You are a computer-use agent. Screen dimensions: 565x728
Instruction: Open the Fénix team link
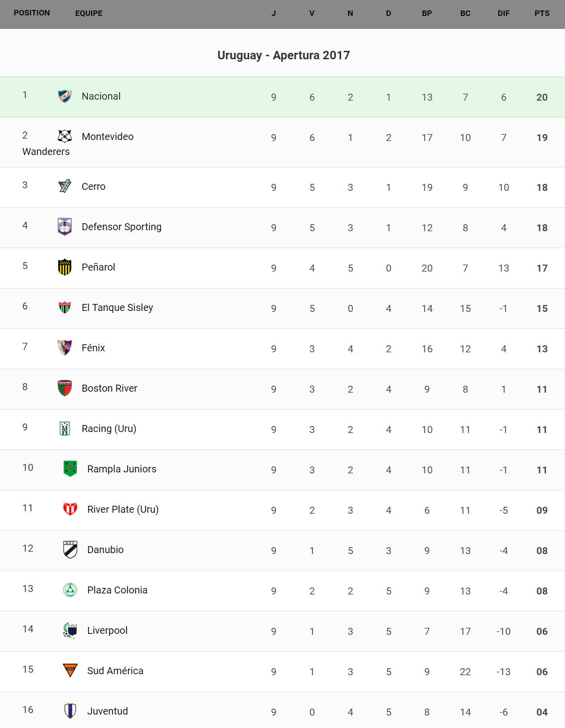pyautogui.click(x=93, y=348)
